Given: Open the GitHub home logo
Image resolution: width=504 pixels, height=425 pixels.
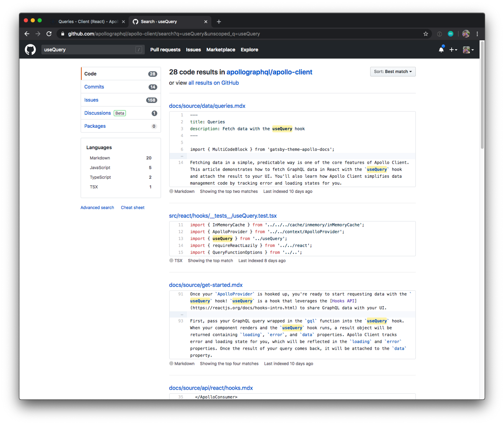Looking at the screenshot, I should click(x=30, y=50).
